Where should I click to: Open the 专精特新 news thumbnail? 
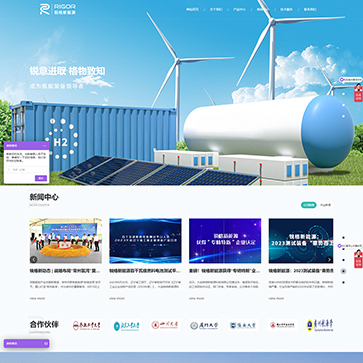tap(225, 241)
